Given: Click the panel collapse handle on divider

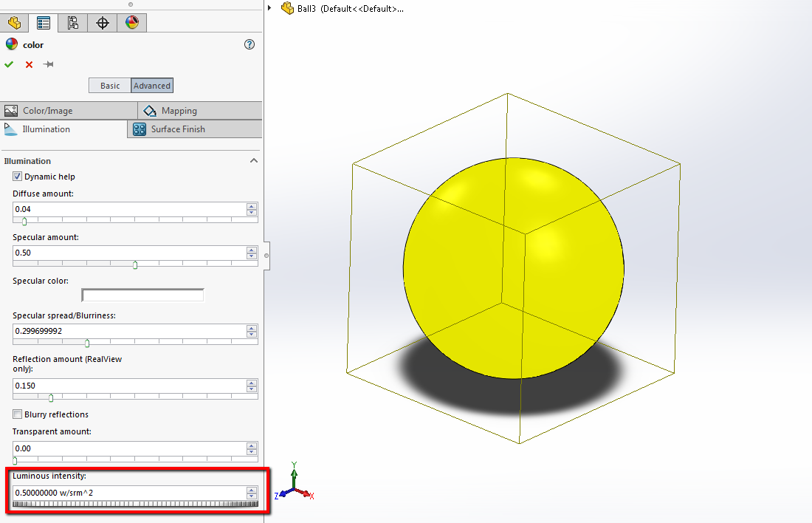Looking at the screenshot, I should 266,256.
